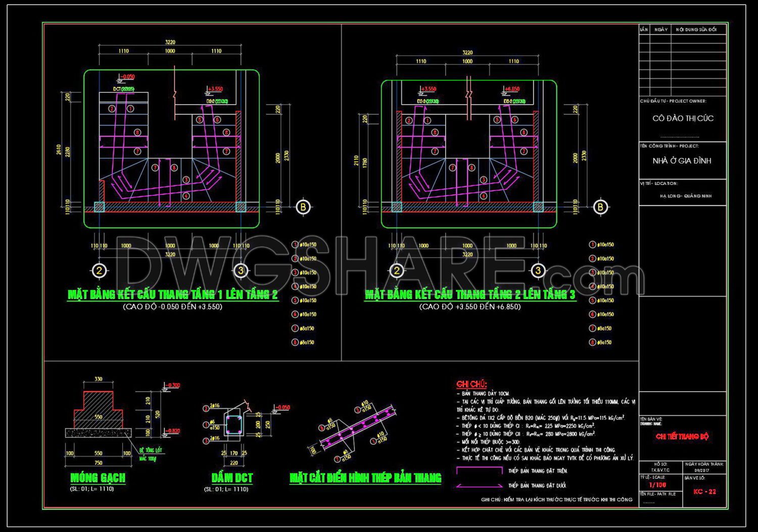This screenshot has height=532, width=758.
Task: Click the red elevation '-0.820' on the footing detail
Action: tap(173, 431)
